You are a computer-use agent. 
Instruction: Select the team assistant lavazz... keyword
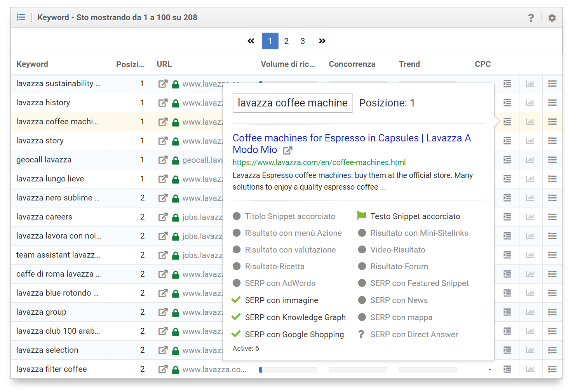pos(58,255)
